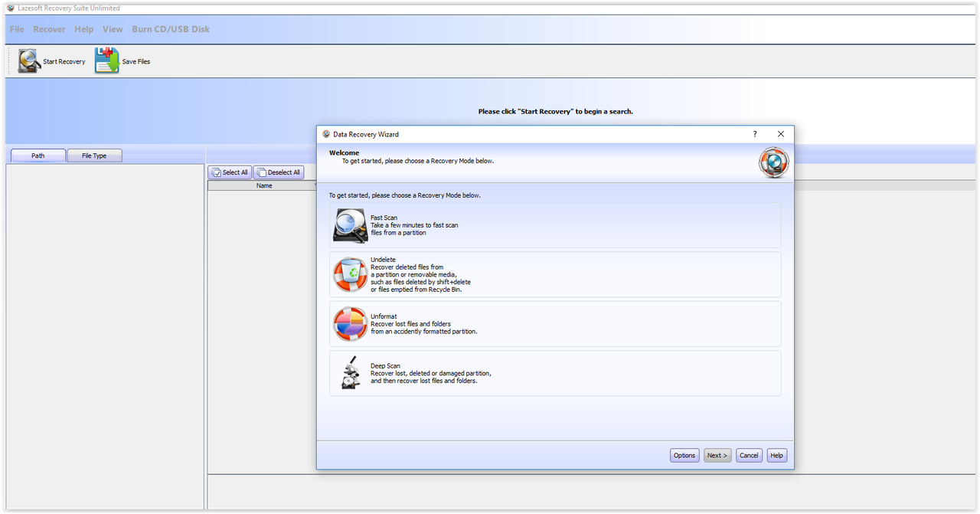Image resolution: width=980 pixels, height=514 pixels.
Task: Click the Start Recovery magnifier icon
Action: tap(30, 61)
